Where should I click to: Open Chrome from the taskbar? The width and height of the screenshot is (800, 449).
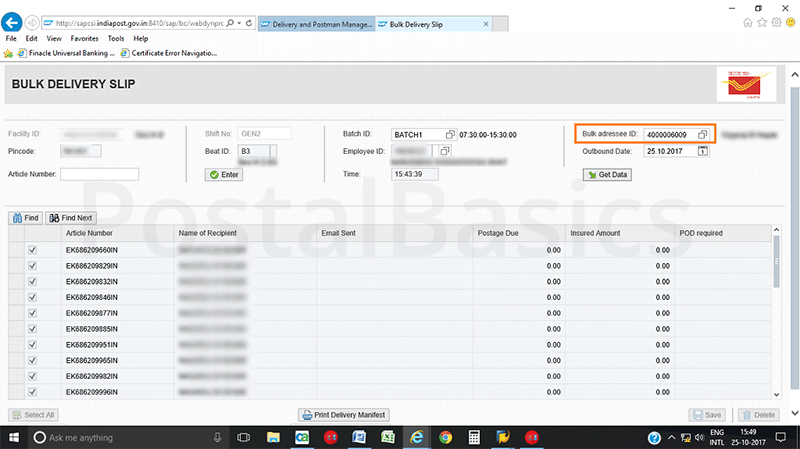coord(445,437)
